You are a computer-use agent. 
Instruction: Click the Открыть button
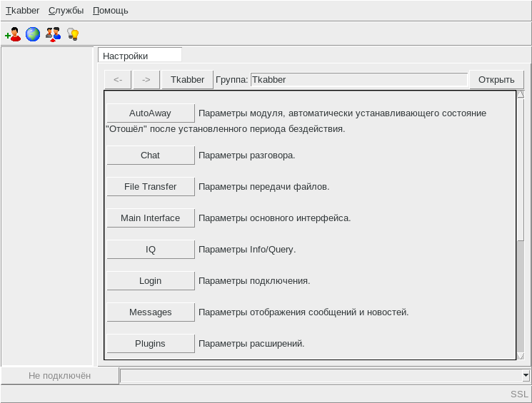496,80
